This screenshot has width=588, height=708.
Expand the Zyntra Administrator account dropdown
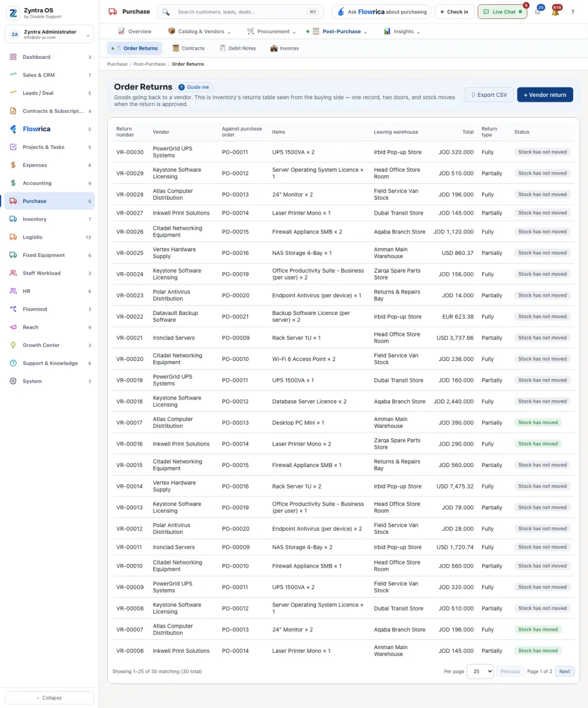pyautogui.click(x=50, y=34)
